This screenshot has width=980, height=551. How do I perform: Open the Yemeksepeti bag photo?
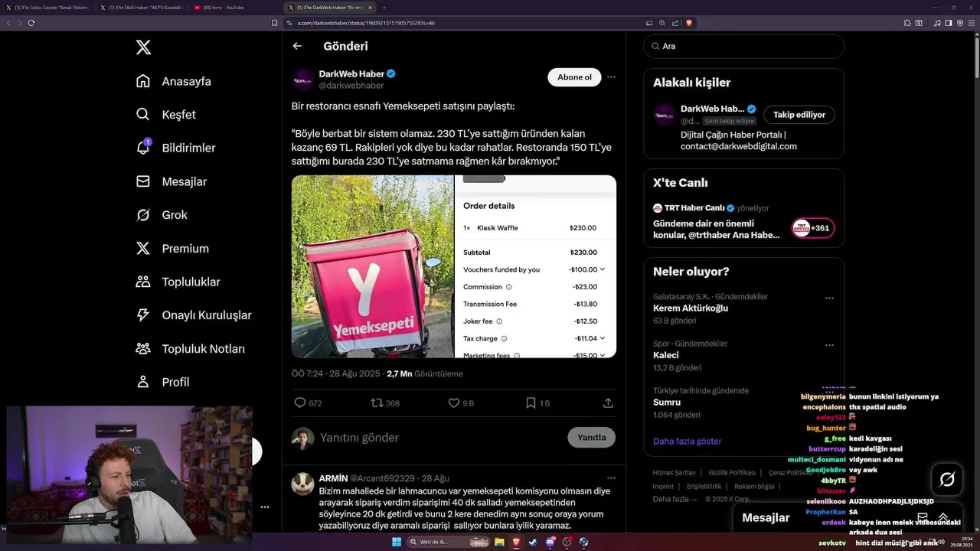click(372, 266)
